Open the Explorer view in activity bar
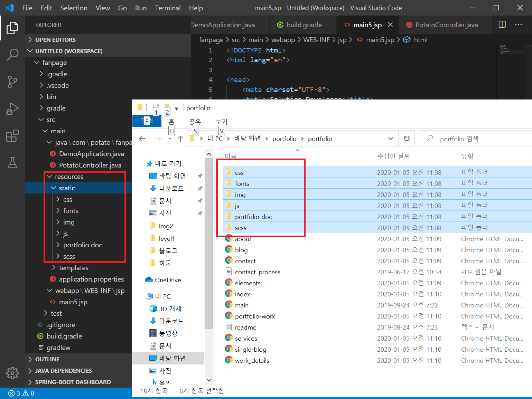This screenshot has height=399, width=532. coord(12,28)
